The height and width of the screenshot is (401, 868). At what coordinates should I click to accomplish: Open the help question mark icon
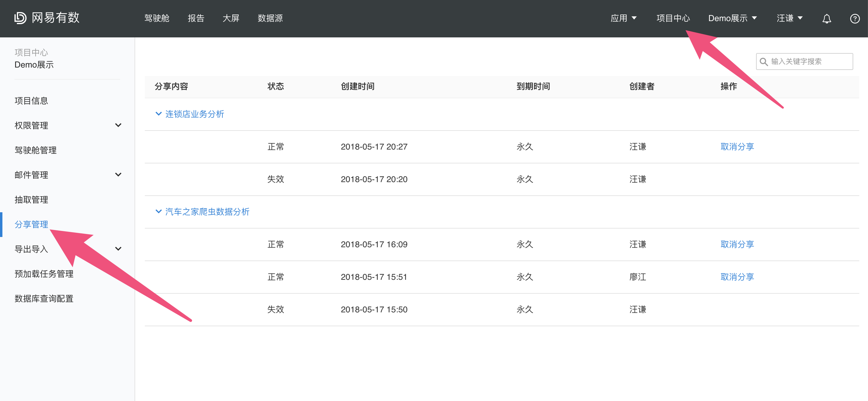tap(854, 18)
